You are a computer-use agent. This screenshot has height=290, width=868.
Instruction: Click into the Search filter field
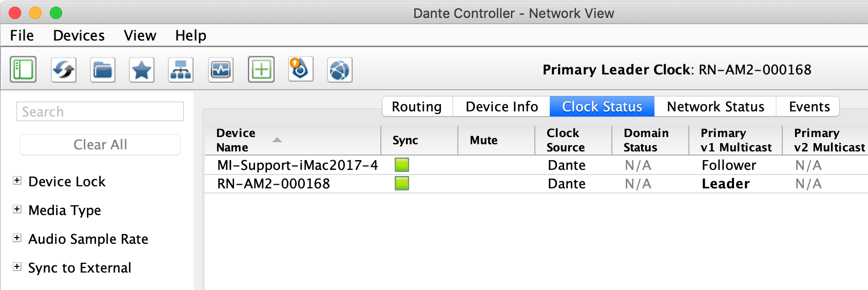(100, 111)
